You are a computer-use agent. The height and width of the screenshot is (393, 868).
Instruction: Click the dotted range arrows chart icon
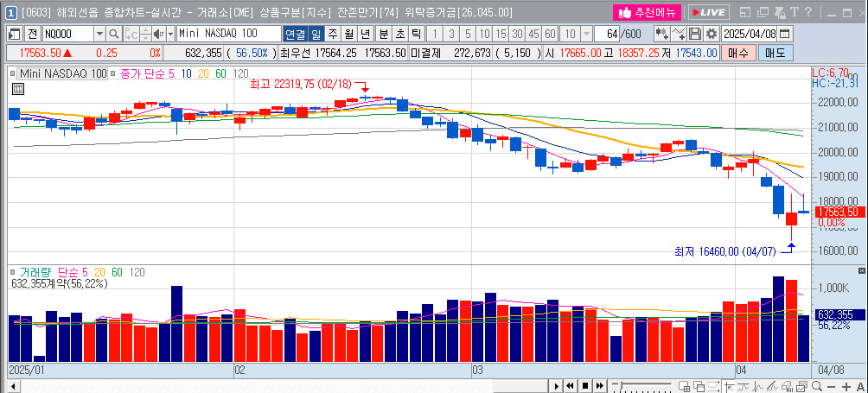coord(713,387)
